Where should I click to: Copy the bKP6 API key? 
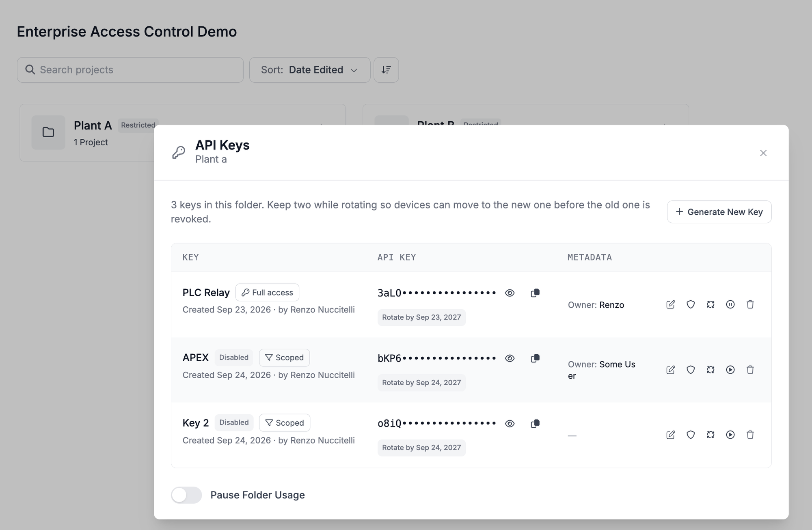coord(535,358)
